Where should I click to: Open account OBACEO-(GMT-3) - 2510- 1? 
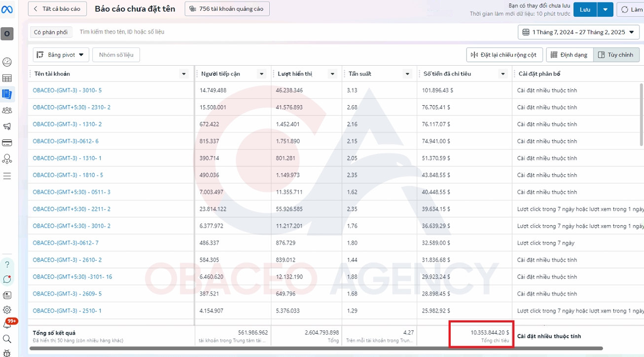pyautogui.click(x=67, y=311)
